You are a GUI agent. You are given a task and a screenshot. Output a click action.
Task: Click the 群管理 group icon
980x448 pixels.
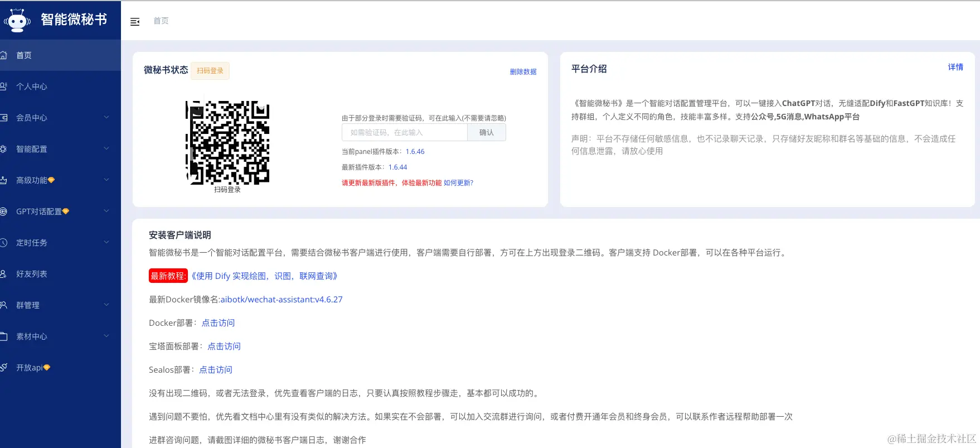point(3,305)
